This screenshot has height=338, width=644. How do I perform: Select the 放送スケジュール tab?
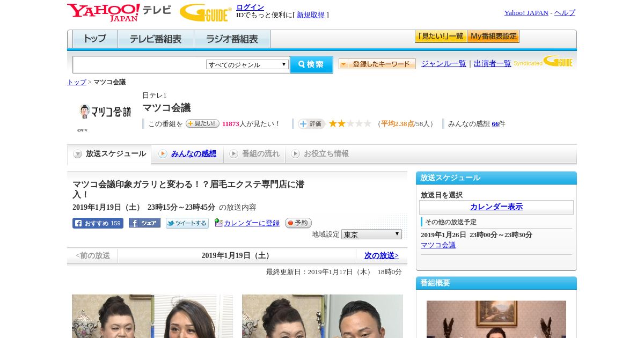point(109,154)
